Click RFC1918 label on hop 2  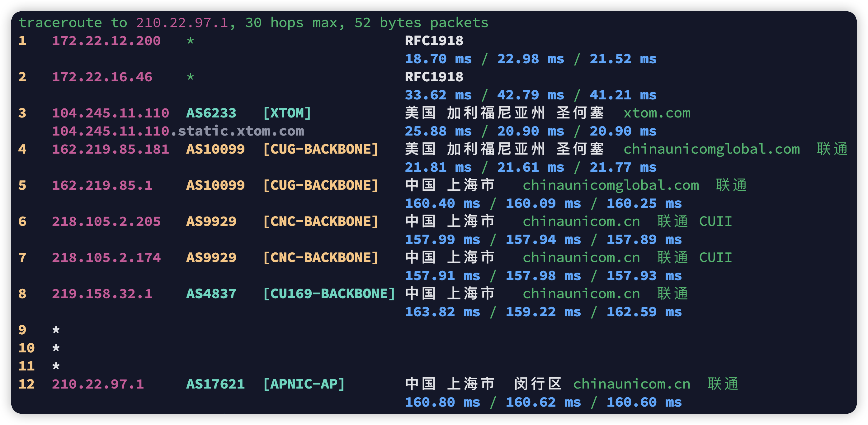coord(434,77)
